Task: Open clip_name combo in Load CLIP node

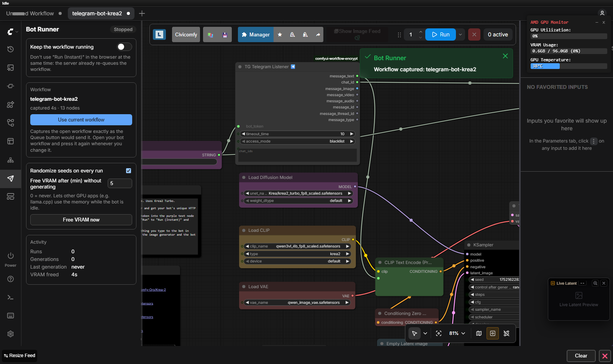Action: coord(297,246)
